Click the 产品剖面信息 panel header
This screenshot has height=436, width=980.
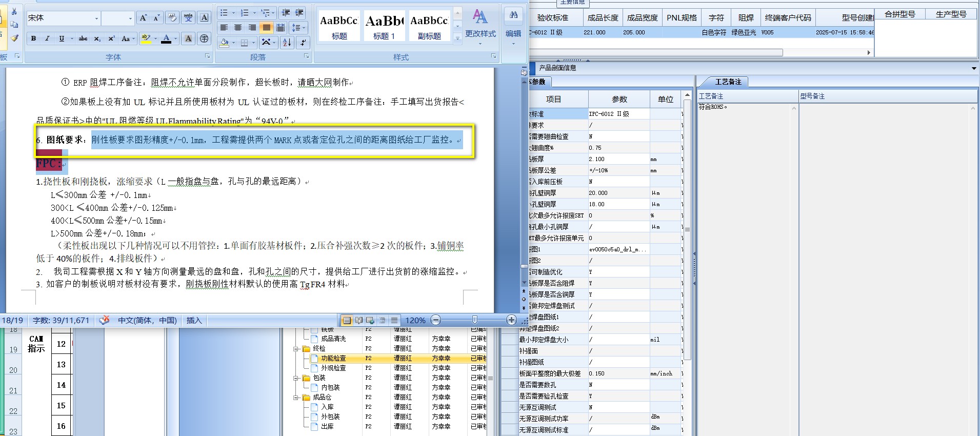(557, 68)
